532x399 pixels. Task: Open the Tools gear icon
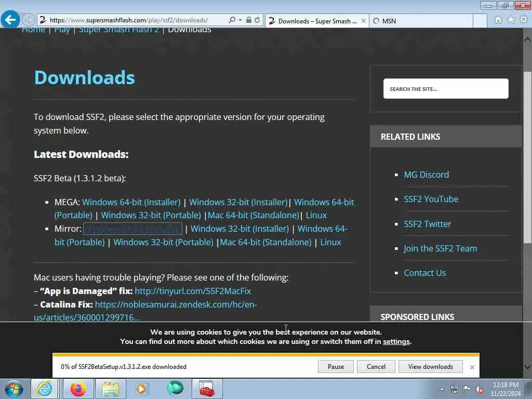click(x=524, y=20)
